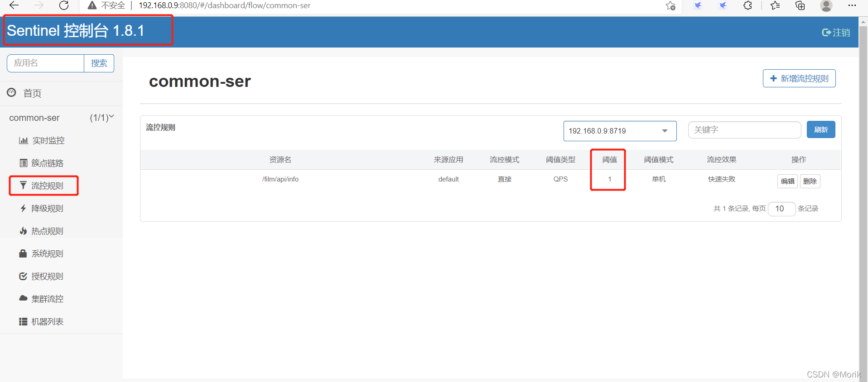Open the machine 192.168.0.9:8719 dropdown
Image resolution: width=868 pixels, height=382 pixels.
pyautogui.click(x=620, y=131)
